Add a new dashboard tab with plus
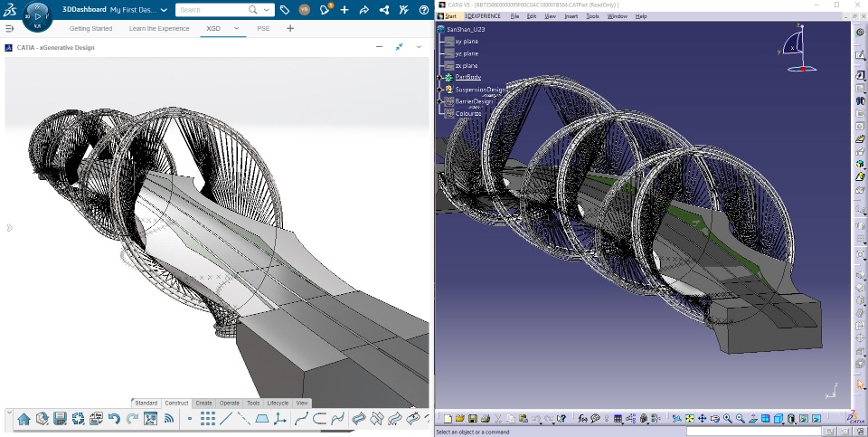Viewport: 868px width, 437px height. [290, 28]
